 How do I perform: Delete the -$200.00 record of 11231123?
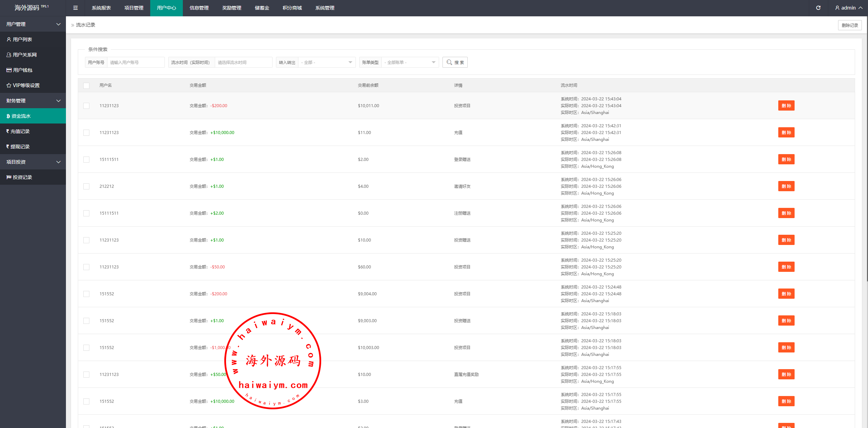(786, 105)
